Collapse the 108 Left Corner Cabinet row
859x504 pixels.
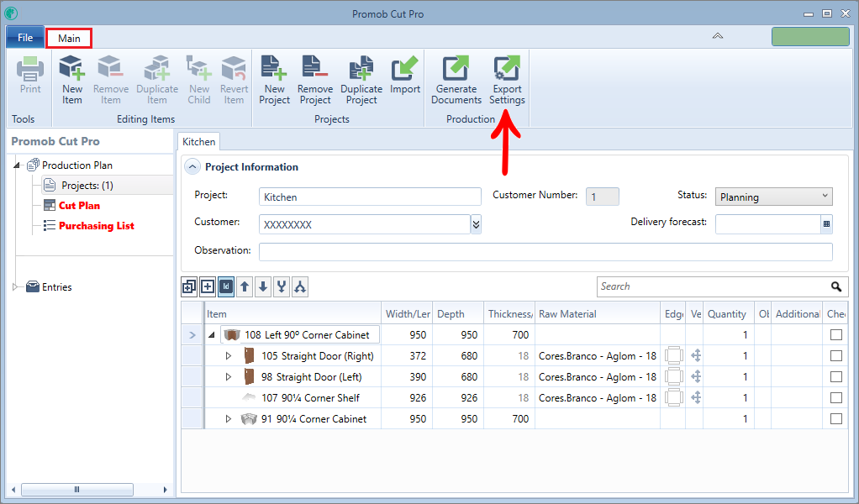tap(212, 335)
